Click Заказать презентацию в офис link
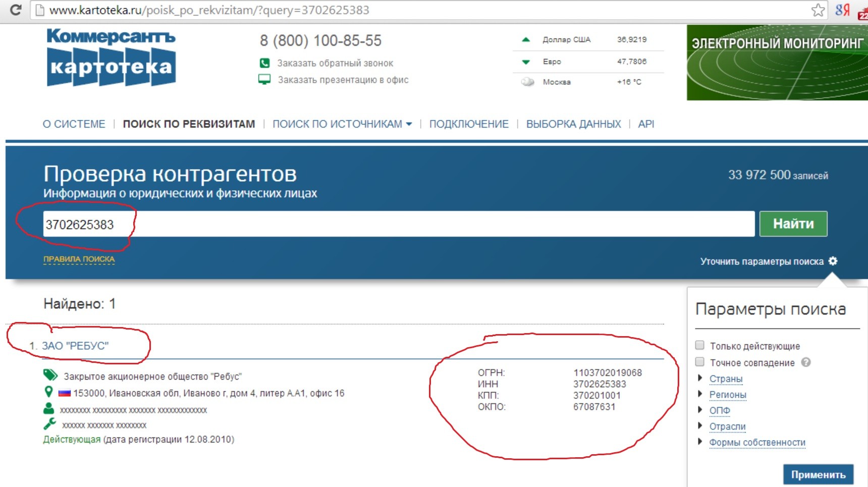This screenshot has width=868, height=487. (343, 80)
